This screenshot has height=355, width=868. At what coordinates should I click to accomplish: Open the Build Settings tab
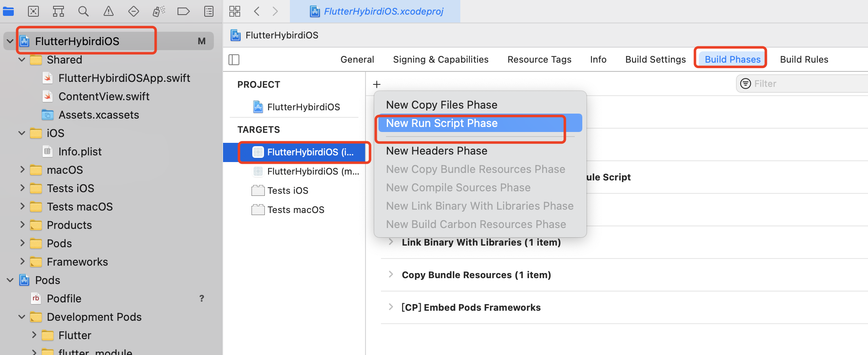(655, 59)
